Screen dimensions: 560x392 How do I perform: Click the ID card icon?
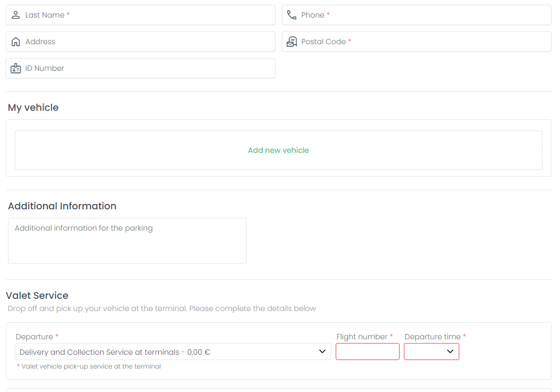(15, 68)
